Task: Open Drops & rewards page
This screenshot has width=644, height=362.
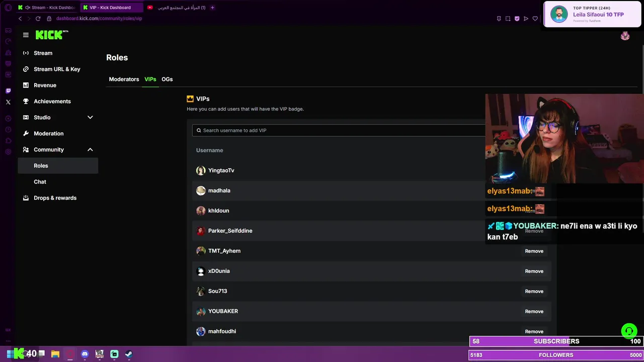Action: 58,198
